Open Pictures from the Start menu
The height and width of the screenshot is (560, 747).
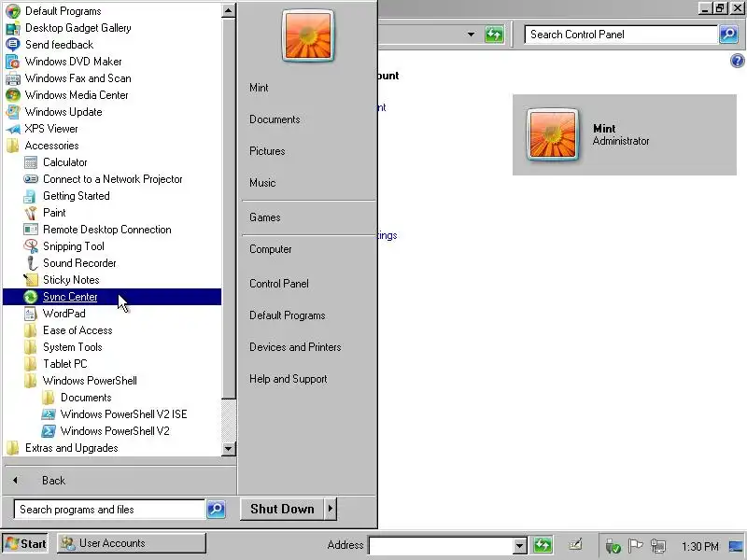point(267,151)
